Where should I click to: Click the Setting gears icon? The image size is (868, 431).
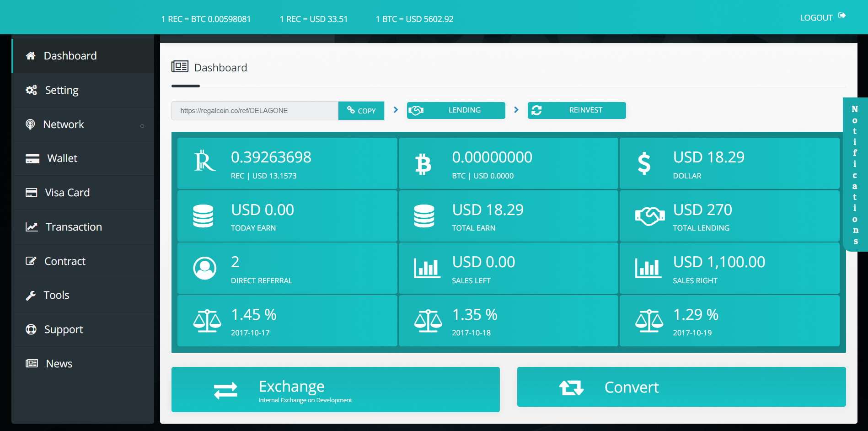(x=31, y=90)
